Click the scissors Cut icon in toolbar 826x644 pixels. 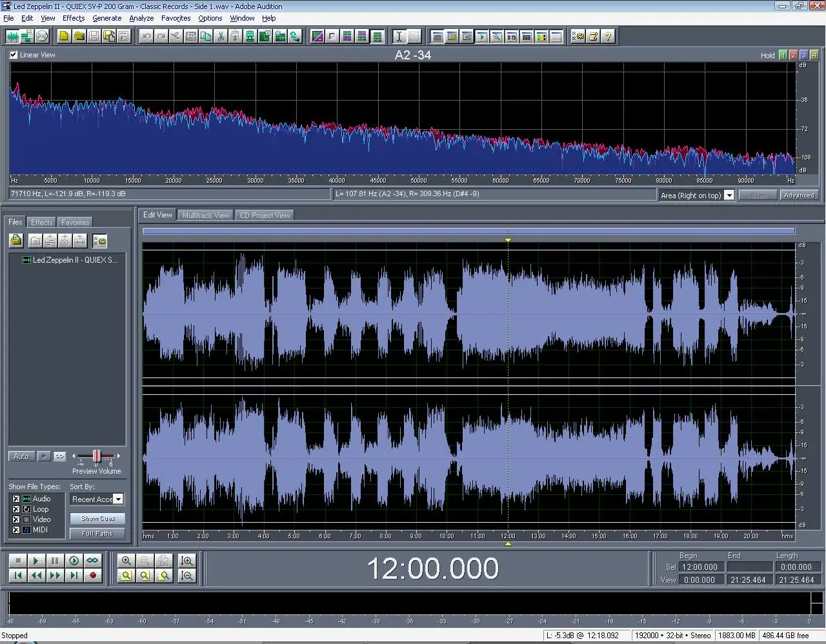pyautogui.click(x=220, y=36)
